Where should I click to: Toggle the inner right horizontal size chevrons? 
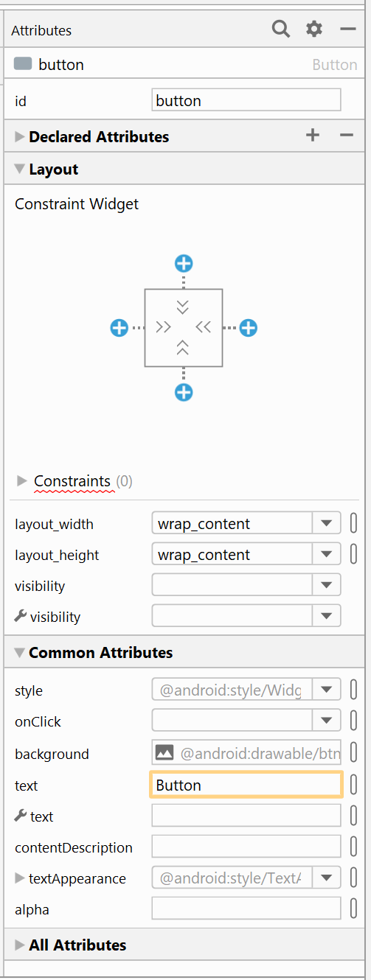204,327
